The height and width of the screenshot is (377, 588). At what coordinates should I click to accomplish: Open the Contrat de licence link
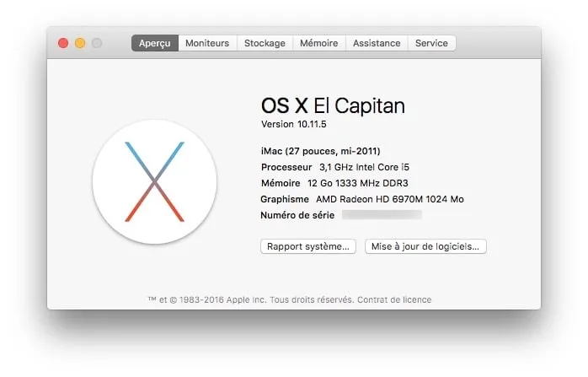click(x=394, y=299)
